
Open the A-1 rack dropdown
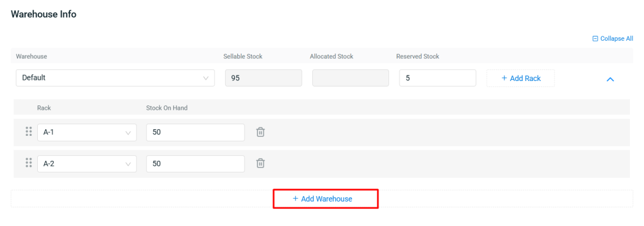(x=87, y=132)
